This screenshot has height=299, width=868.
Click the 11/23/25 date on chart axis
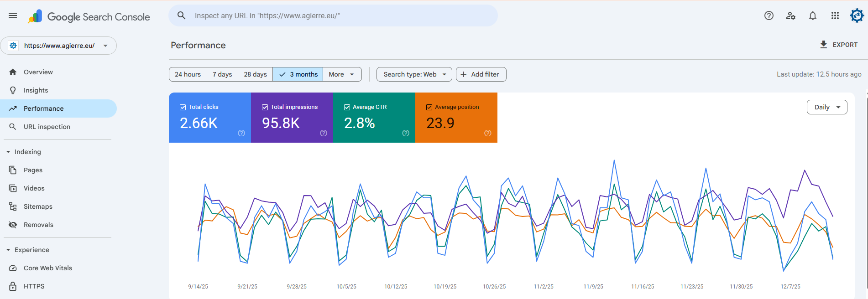click(692, 287)
